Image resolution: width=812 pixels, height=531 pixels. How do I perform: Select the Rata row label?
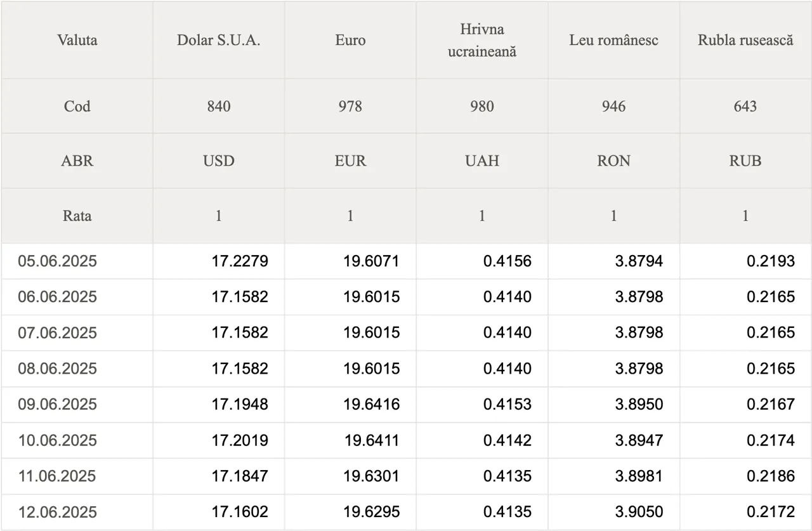click(x=77, y=216)
